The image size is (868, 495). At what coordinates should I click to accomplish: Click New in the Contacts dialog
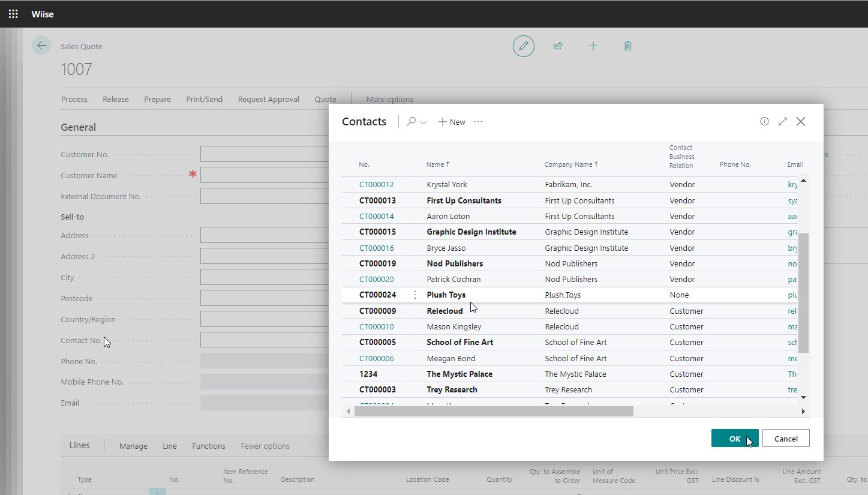[452, 122]
